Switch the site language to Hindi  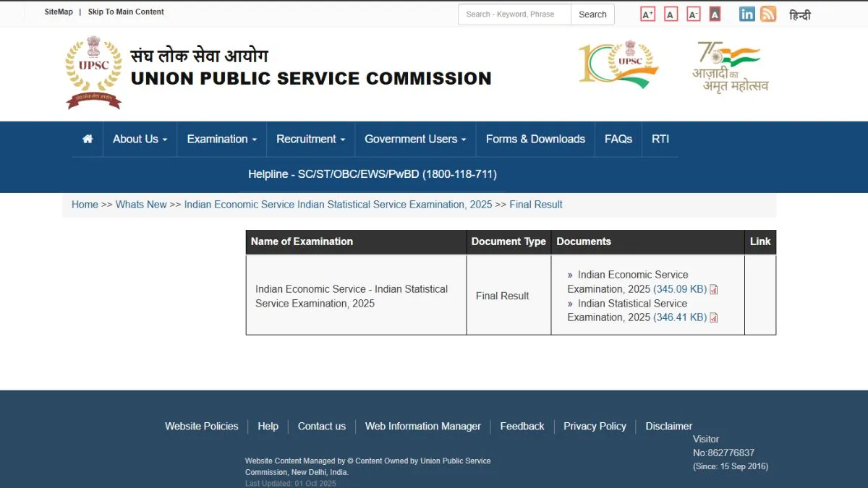tap(800, 14)
